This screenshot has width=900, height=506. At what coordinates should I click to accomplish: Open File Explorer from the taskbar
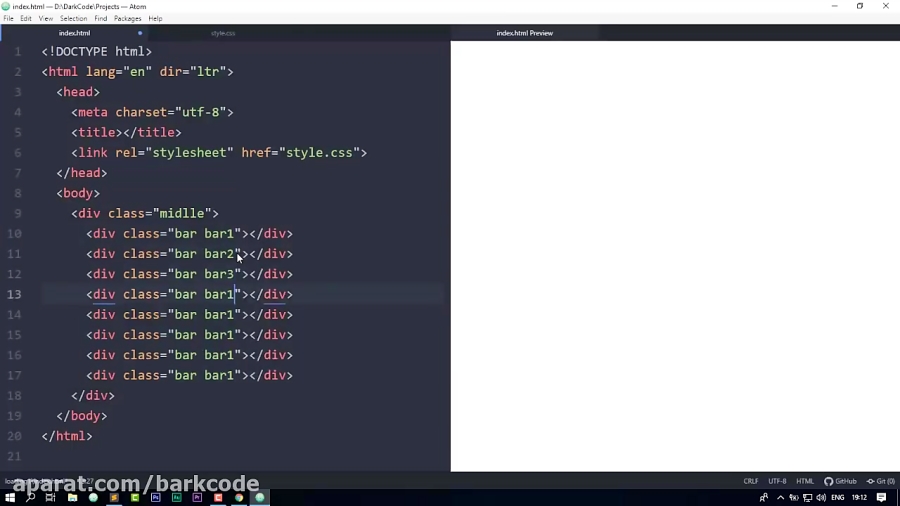click(72, 497)
